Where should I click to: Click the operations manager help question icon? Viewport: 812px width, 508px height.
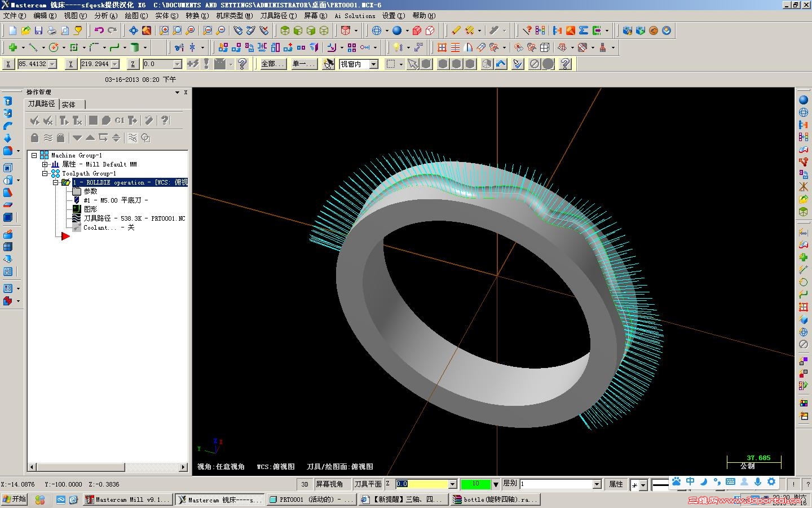[165, 120]
